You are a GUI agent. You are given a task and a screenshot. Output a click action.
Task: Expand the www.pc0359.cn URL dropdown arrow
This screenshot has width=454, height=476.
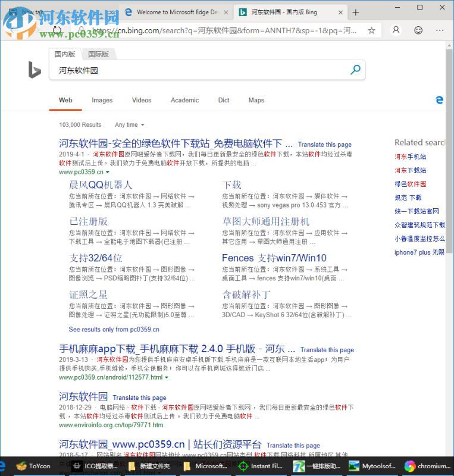(107, 172)
